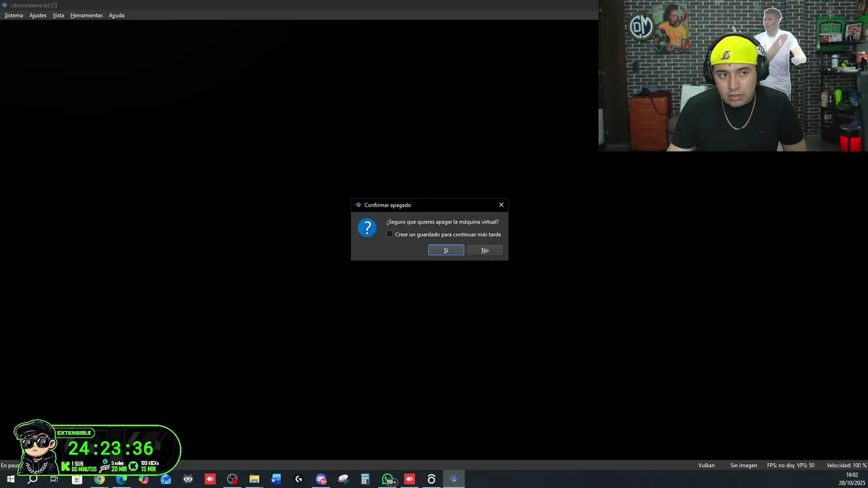Open Calculator from taskbar
This screenshot has width=868, height=488.
(x=365, y=479)
